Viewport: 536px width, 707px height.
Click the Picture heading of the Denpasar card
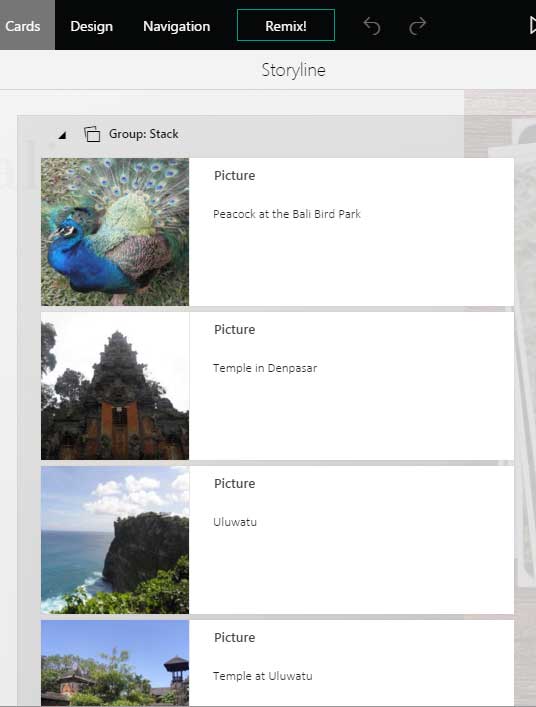click(234, 330)
